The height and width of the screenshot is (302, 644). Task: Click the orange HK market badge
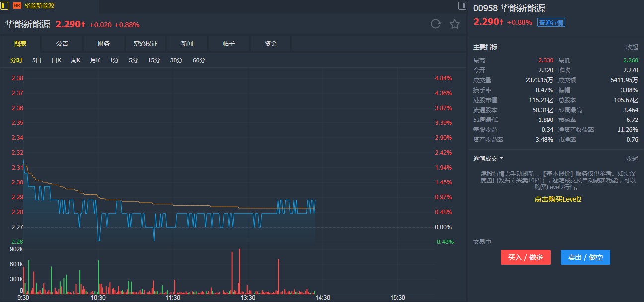pyautogui.click(x=17, y=6)
